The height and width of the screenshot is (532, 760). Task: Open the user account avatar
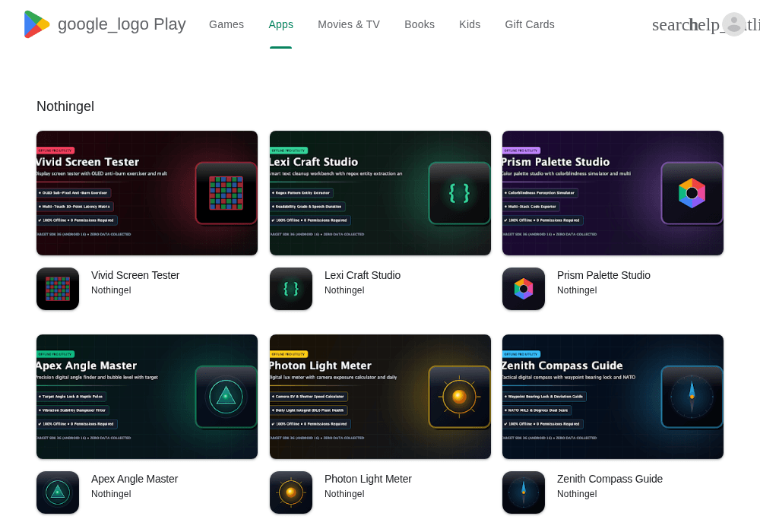pos(734,24)
